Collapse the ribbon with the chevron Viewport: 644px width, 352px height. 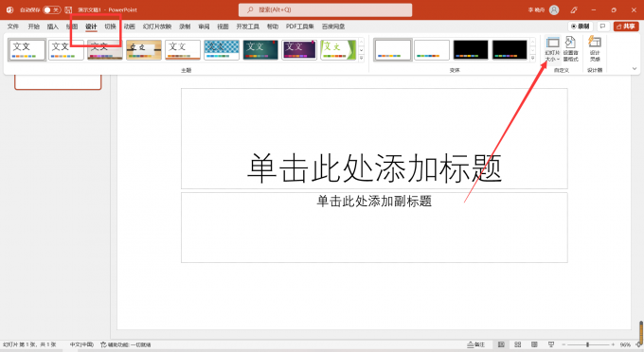(x=635, y=68)
